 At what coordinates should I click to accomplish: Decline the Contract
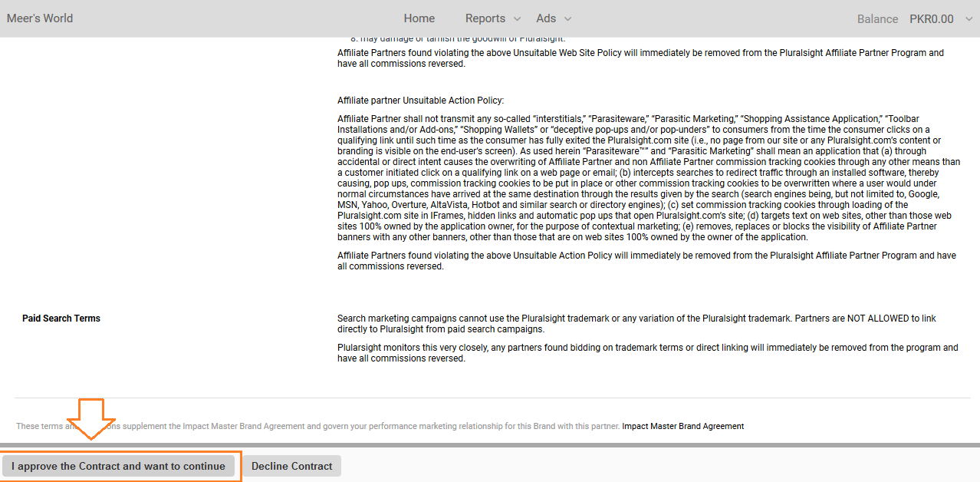click(x=292, y=466)
